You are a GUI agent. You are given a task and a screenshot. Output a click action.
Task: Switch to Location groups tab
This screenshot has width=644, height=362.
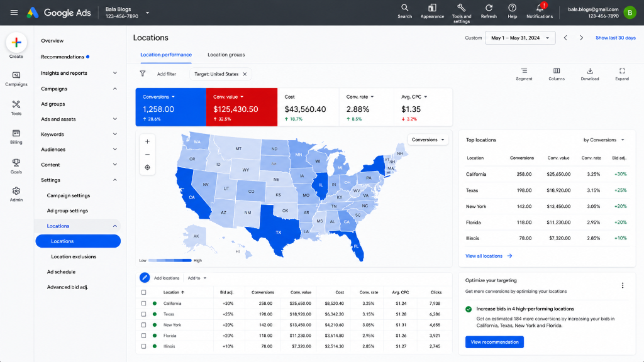tap(226, 55)
